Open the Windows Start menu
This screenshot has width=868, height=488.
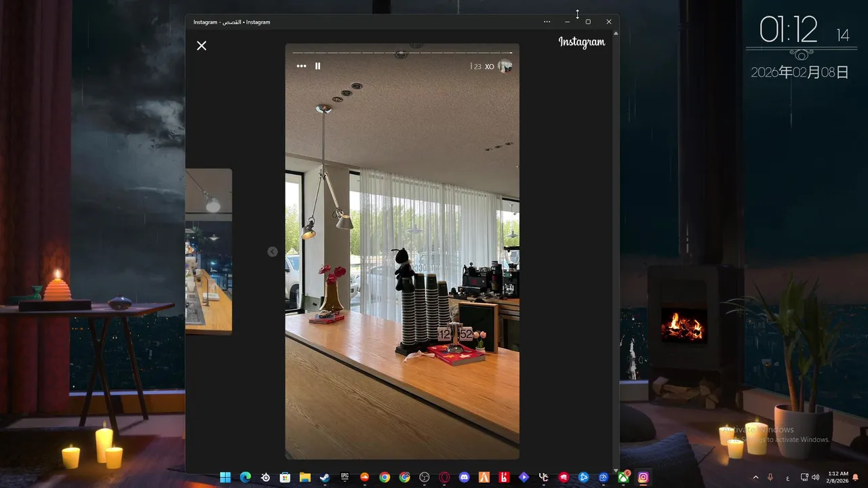tap(225, 477)
